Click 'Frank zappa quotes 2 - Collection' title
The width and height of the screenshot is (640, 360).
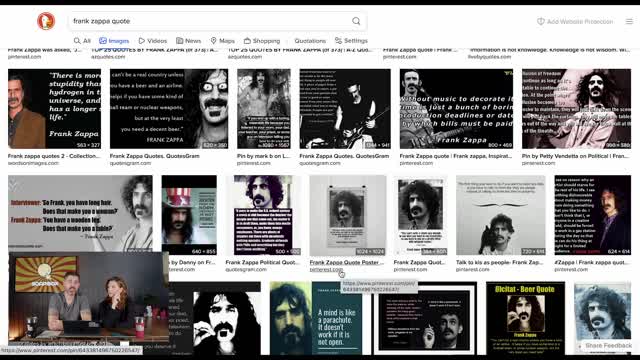pos(54,156)
